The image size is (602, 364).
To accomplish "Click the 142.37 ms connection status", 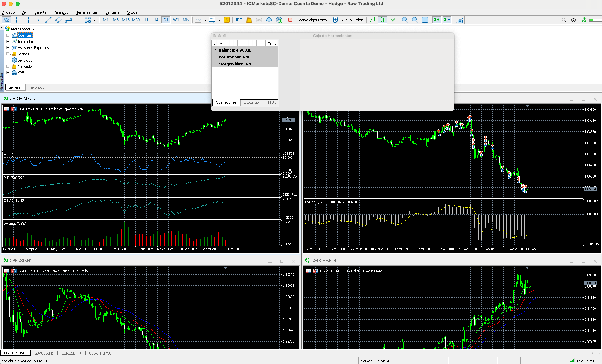I will click(x=582, y=361).
